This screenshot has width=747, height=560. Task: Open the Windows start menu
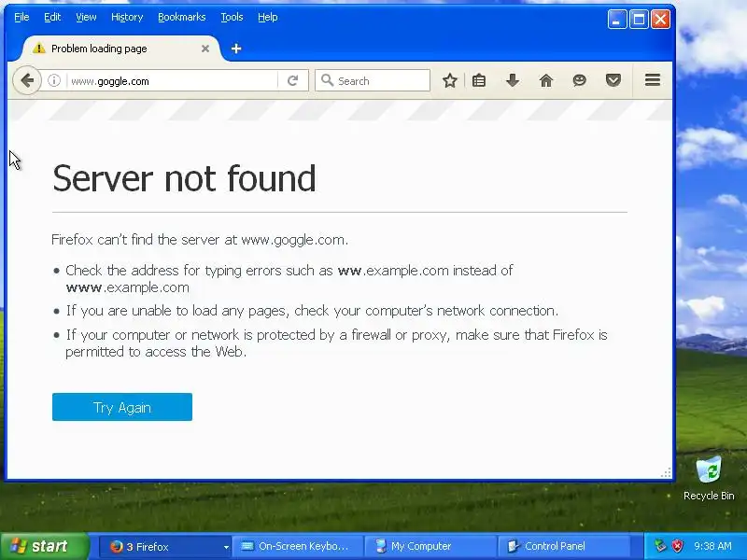tap(45, 546)
